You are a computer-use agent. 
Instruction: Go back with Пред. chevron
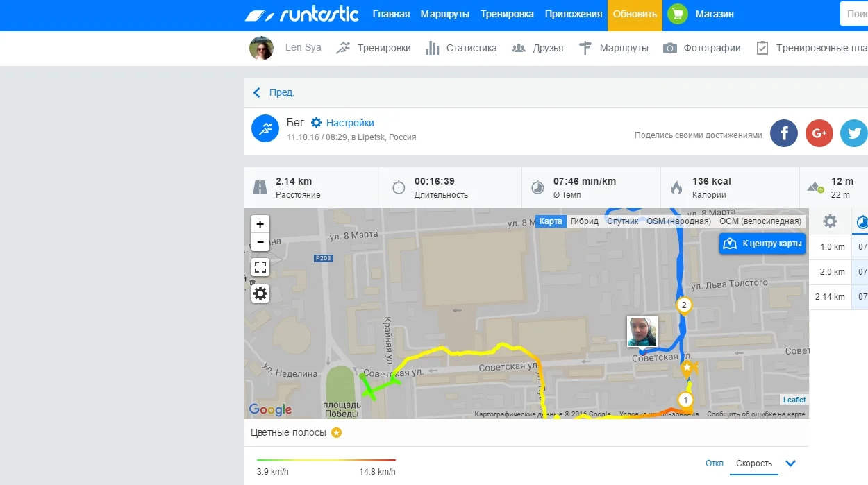click(x=257, y=92)
